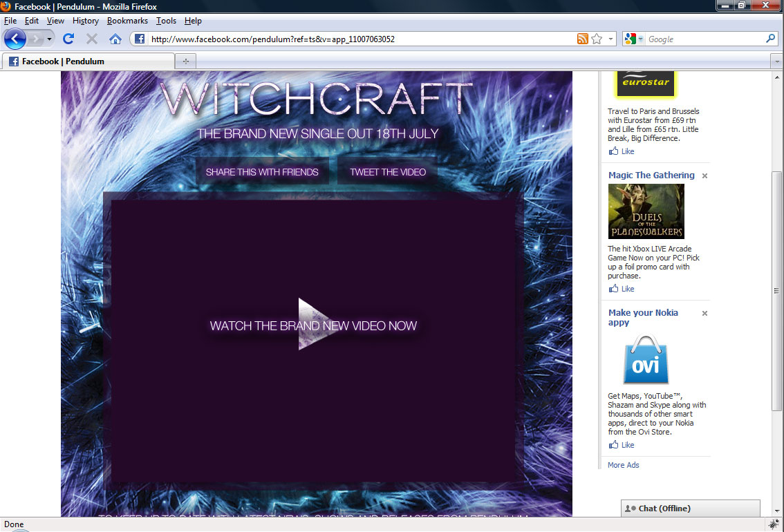784x532 pixels.
Task: Minimize the Firefox window
Action: click(725, 6)
